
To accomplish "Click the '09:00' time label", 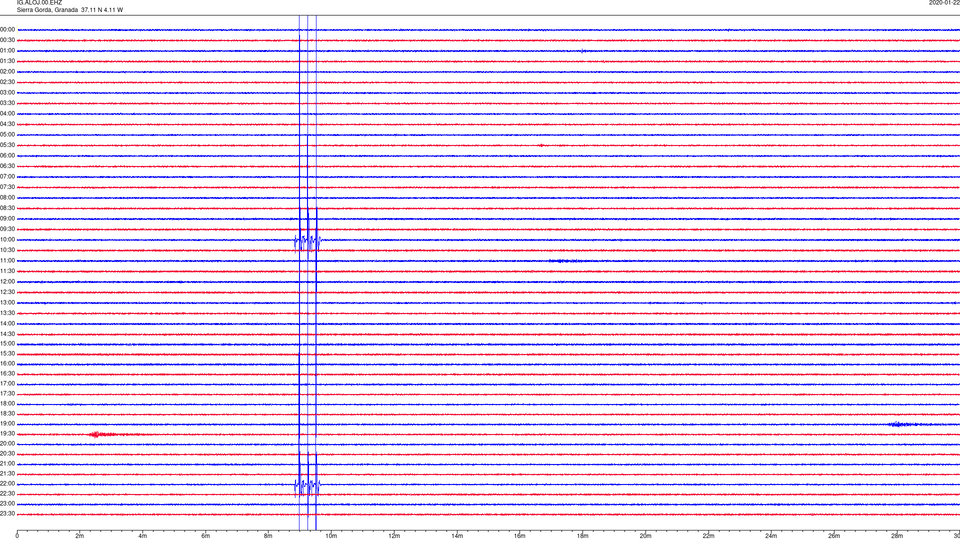I will coord(8,219).
